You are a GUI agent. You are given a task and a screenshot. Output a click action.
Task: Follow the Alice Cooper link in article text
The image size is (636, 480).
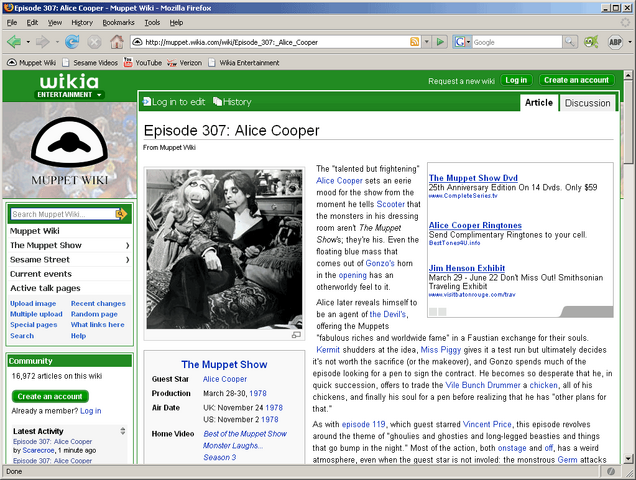pos(339,181)
